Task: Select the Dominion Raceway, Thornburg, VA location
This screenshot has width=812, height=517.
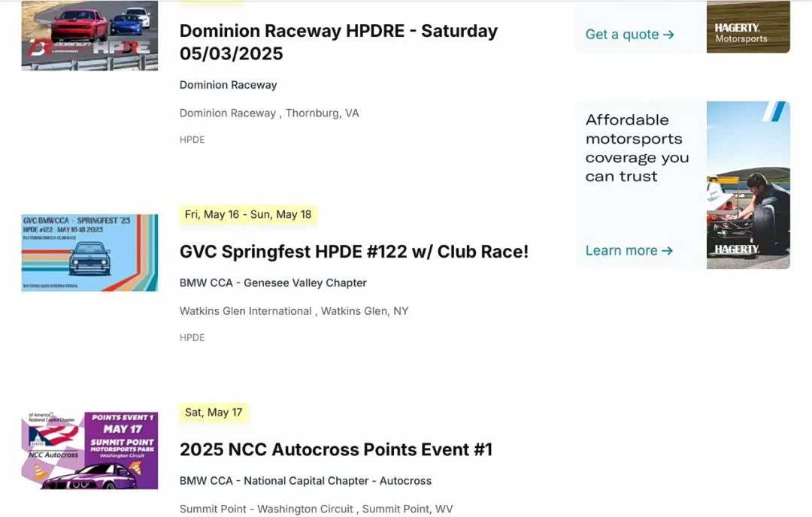Action: click(269, 113)
